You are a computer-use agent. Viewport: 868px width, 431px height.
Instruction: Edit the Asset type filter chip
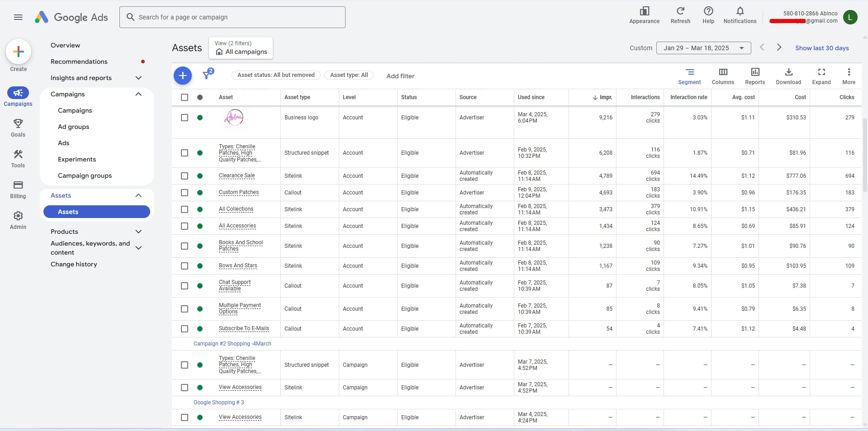[x=349, y=75]
